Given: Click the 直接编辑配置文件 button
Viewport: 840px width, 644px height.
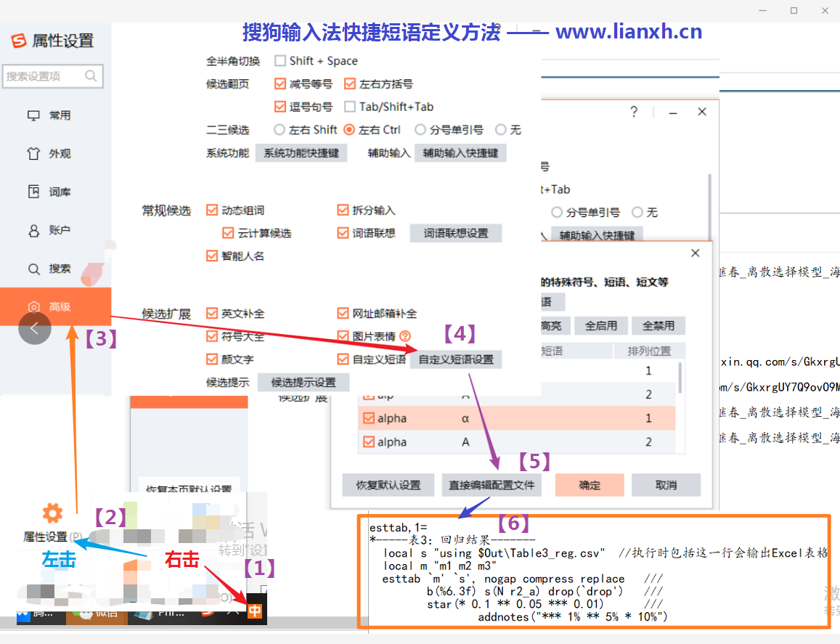Looking at the screenshot, I should coord(492,486).
